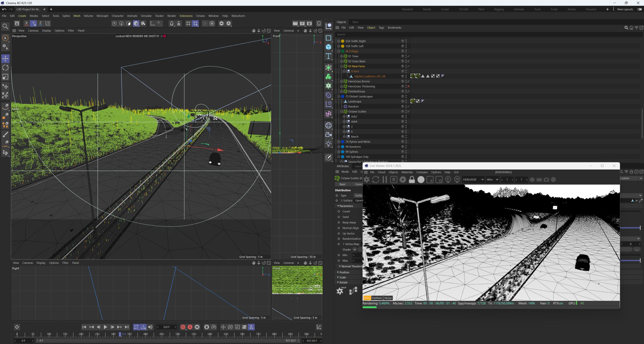This screenshot has width=644, height=344.
Task: Click the Text spline tool icon
Action: click(x=328, y=56)
